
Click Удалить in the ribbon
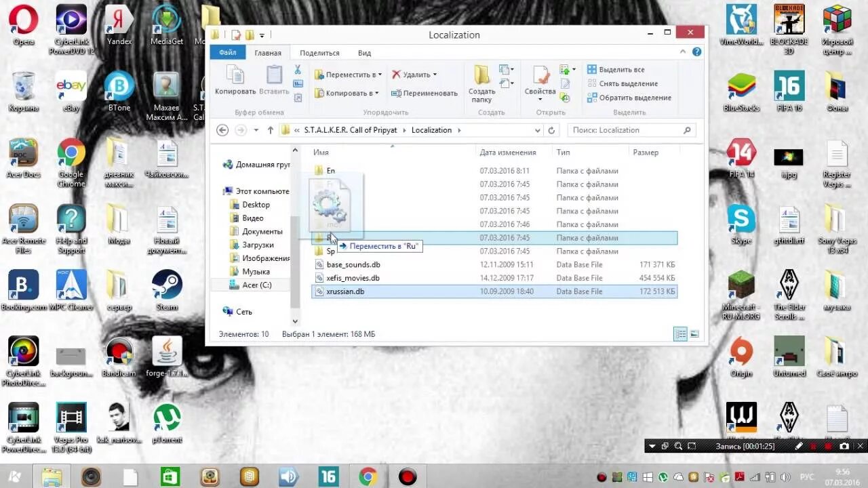[414, 75]
